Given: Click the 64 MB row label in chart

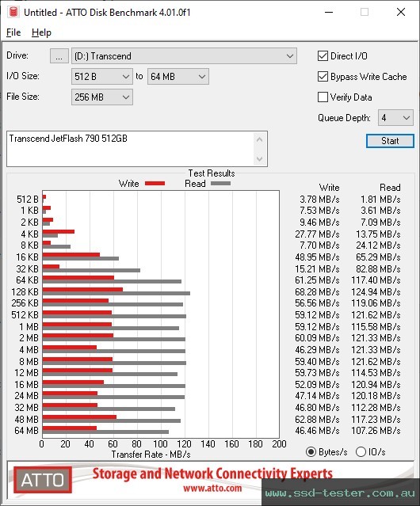Looking at the screenshot, I should pyautogui.click(x=26, y=431).
